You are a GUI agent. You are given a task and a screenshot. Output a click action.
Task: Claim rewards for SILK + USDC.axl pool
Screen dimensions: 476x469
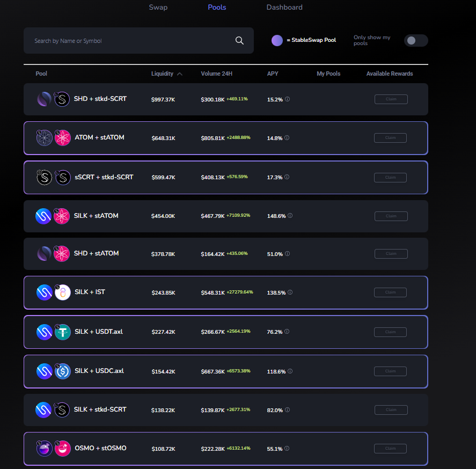390,371
